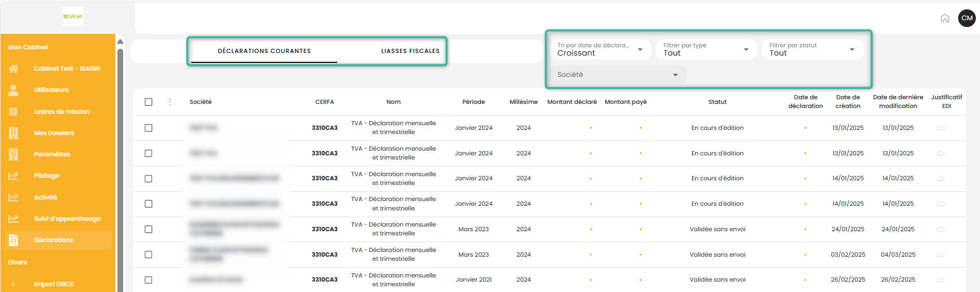Open the Société filter dropdown
The height and width of the screenshot is (292, 980).
[618, 75]
